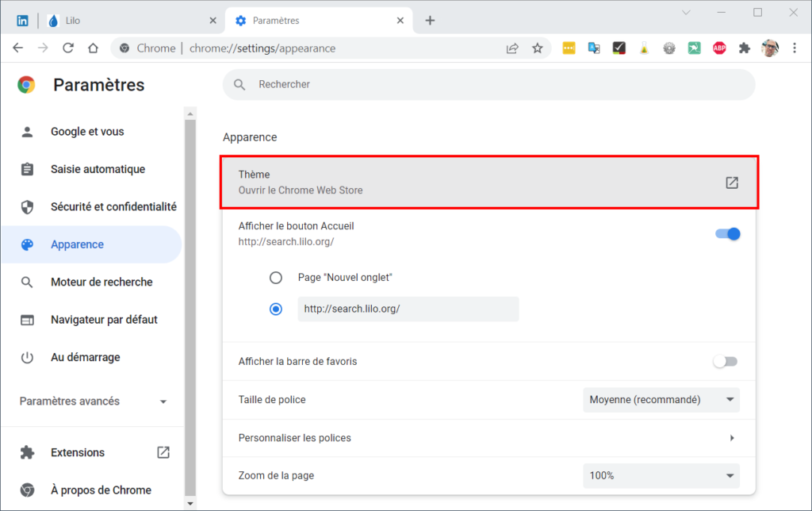Click the Home button in toolbar

click(x=94, y=48)
